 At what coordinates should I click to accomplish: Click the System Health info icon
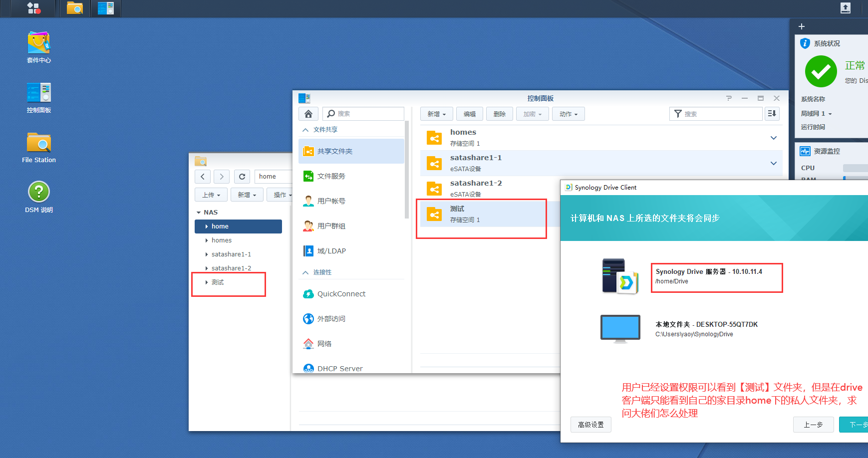tap(805, 43)
